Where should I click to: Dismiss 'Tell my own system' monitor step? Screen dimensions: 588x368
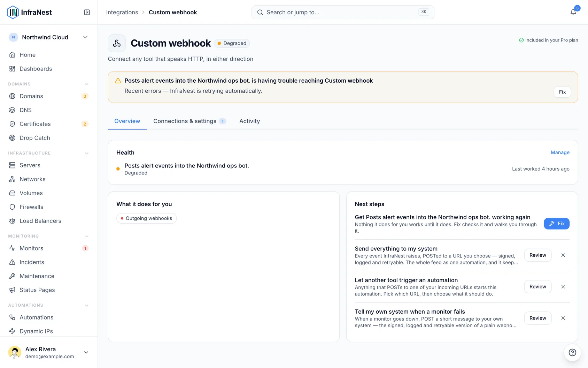[563, 318]
